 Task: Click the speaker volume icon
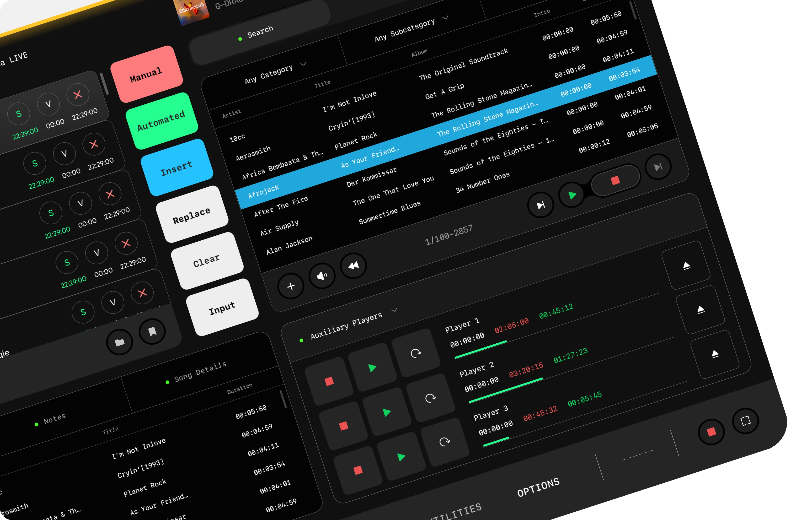click(x=322, y=276)
